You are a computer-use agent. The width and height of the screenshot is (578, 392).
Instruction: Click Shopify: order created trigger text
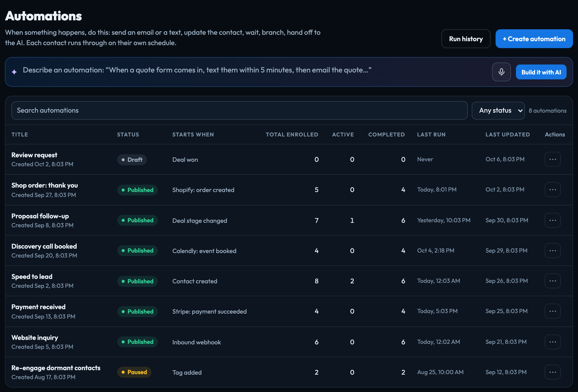pos(203,190)
